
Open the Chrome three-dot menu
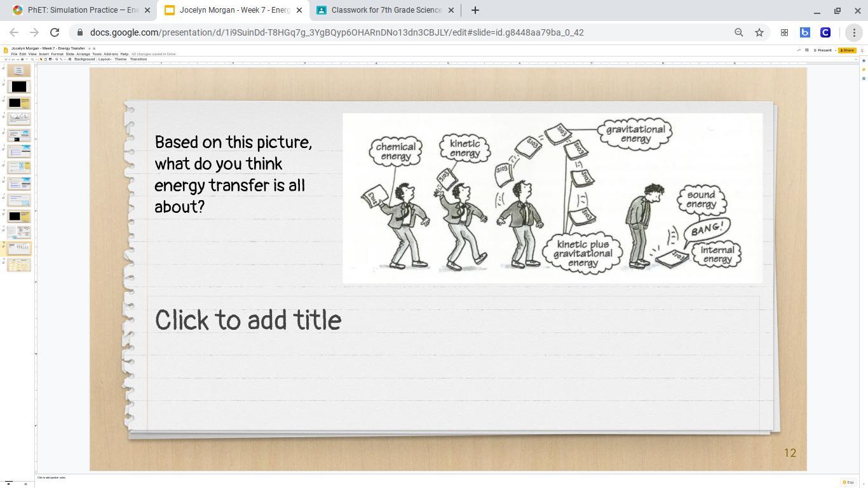tap(854, 32)
